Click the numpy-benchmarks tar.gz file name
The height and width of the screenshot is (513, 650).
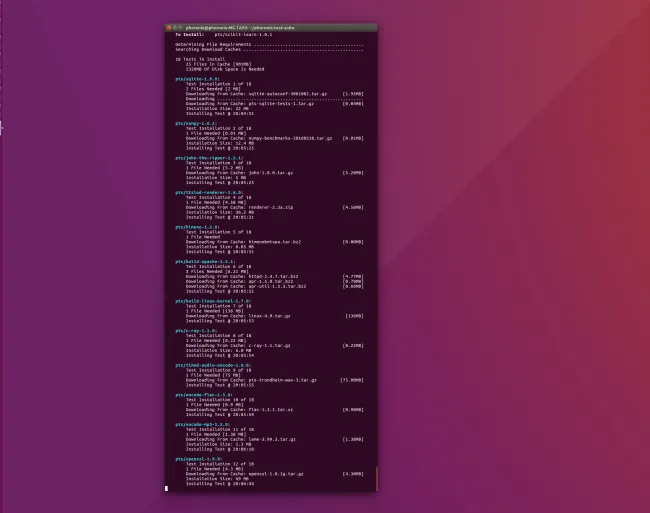(290, 138)
